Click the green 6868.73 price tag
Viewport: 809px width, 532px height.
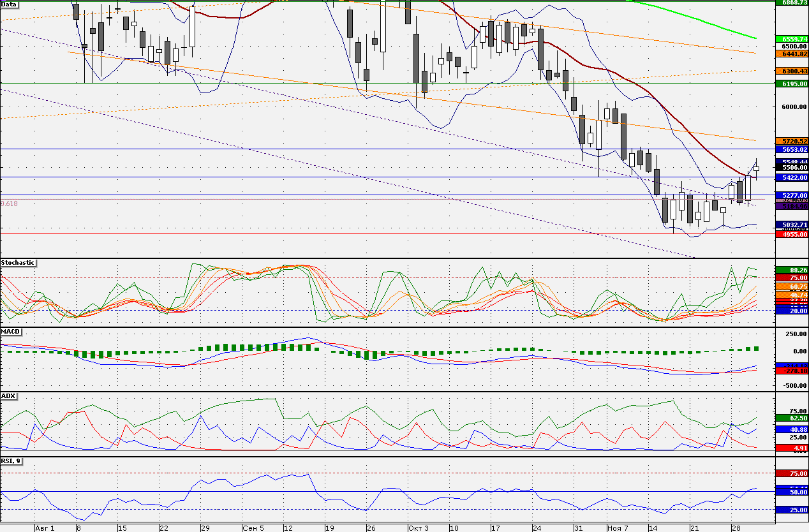pos(791,3)
